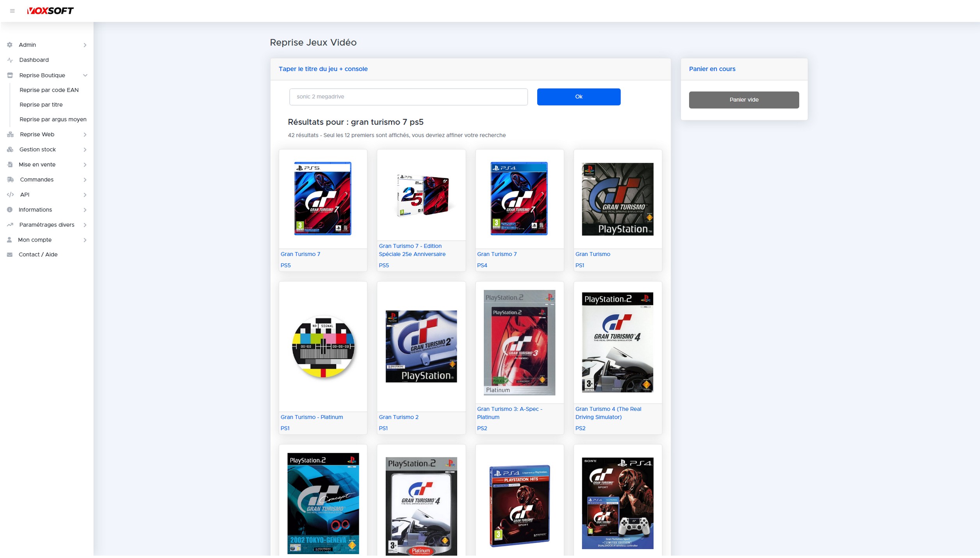Image resolution: width=980 pixels, height=558 pixels.
Task: Click the Informations circle icon
Action: (x=10, y=210)
